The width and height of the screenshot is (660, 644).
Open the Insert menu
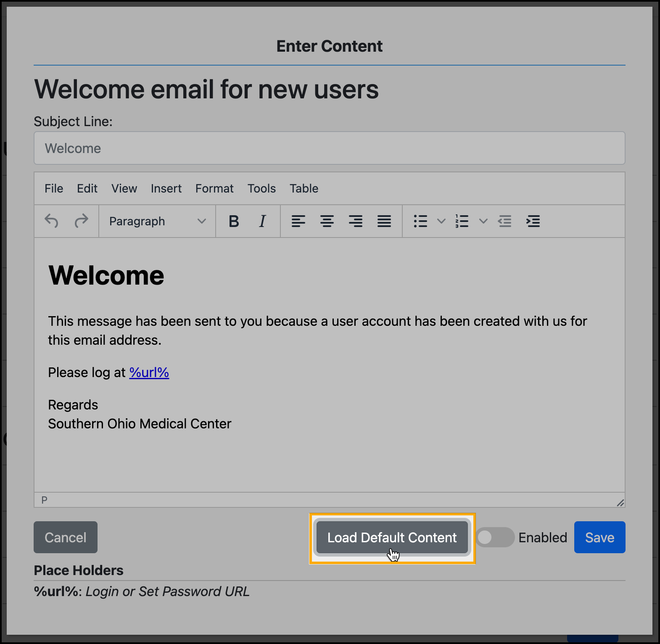(166, 188)
